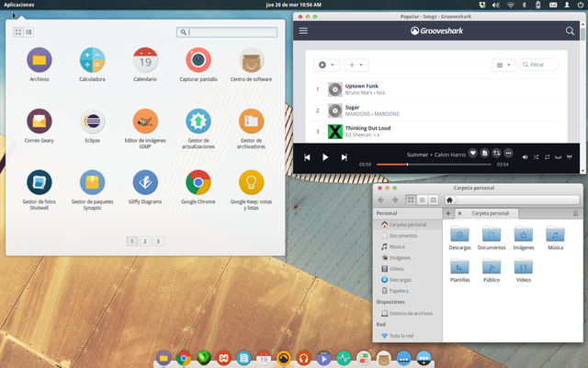The height and width of the screenshot is (368, 588).
Task: Click add-to-playlist document icon in player
Action: pyautogui.click(x=484, y=153)
